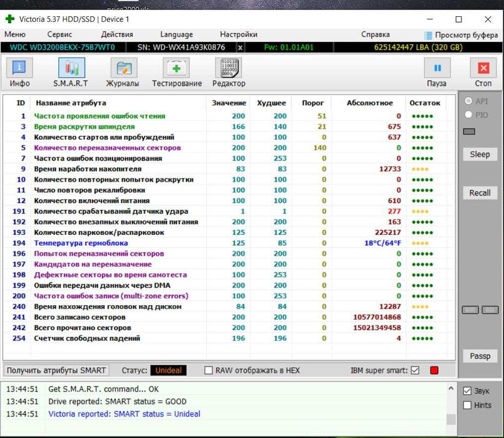Click the red square indicator

[x=435, y=370]
